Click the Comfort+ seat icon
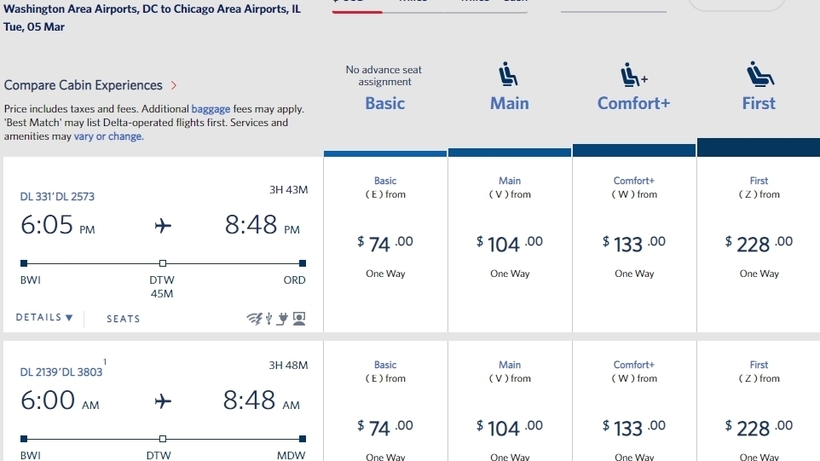 pos(633,75)
